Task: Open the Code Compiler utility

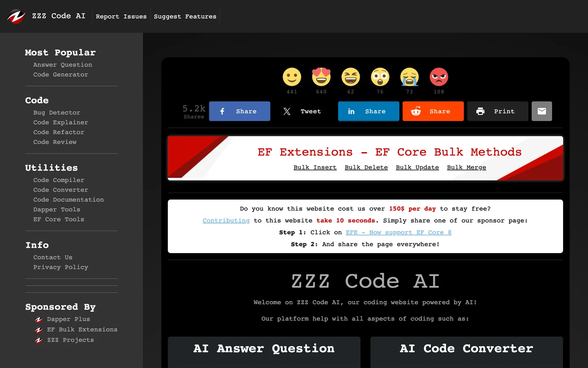Action: (x=59, y=180)
